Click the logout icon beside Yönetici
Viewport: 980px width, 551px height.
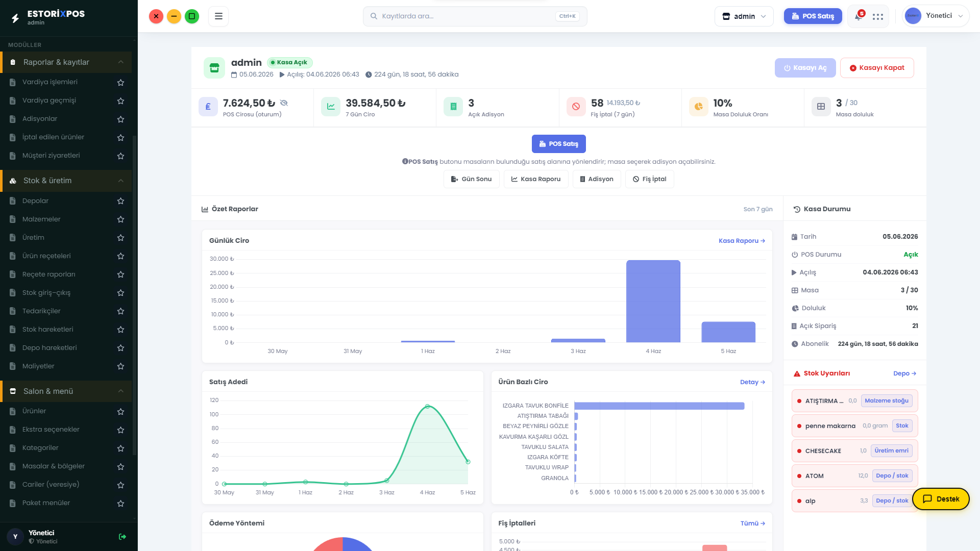pos(122,537)
